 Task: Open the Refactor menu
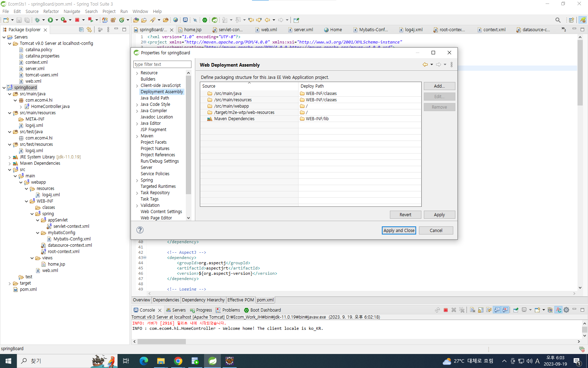pyautogui.click(x=51, y=12)
